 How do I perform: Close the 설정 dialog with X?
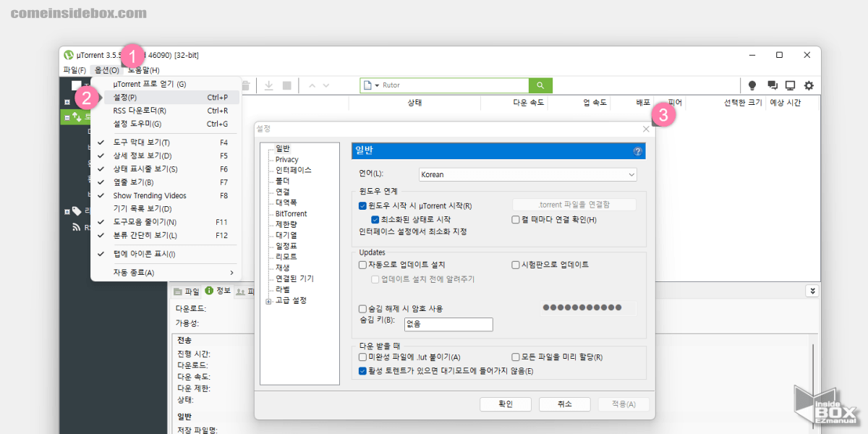(646, 129)
